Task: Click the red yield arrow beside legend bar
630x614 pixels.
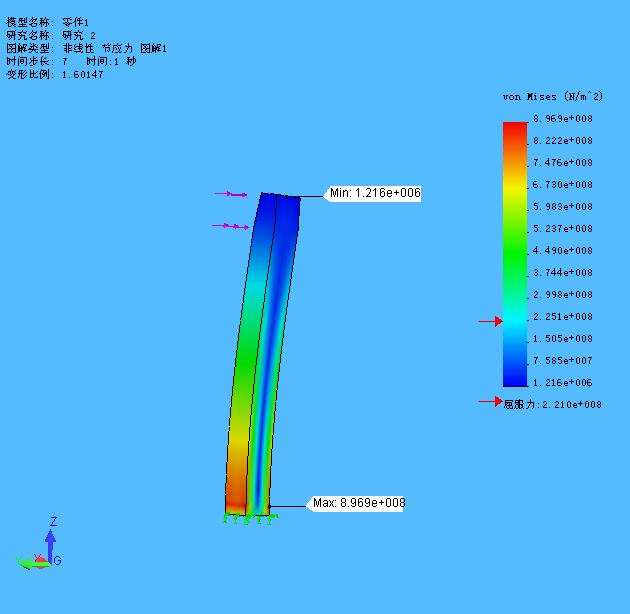Action: pos(491,321)
